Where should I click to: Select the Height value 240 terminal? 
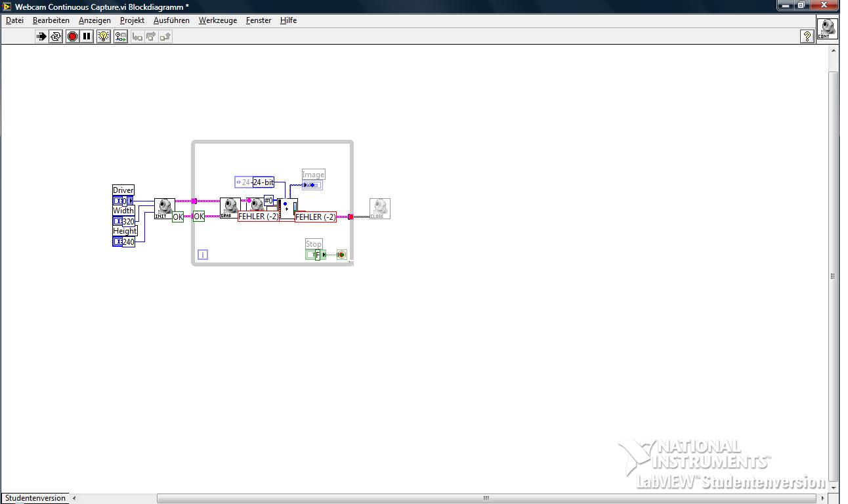click(x=123, y=241)
